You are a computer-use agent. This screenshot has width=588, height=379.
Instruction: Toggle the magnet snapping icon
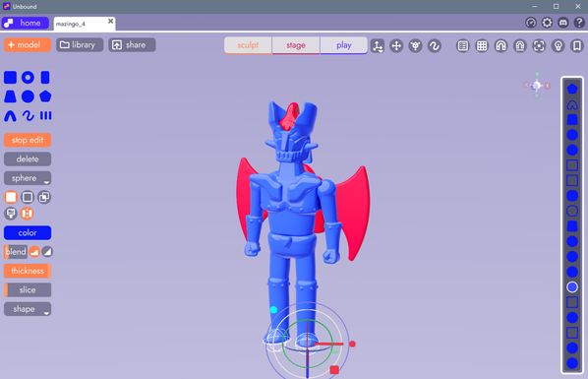(501, 46)
